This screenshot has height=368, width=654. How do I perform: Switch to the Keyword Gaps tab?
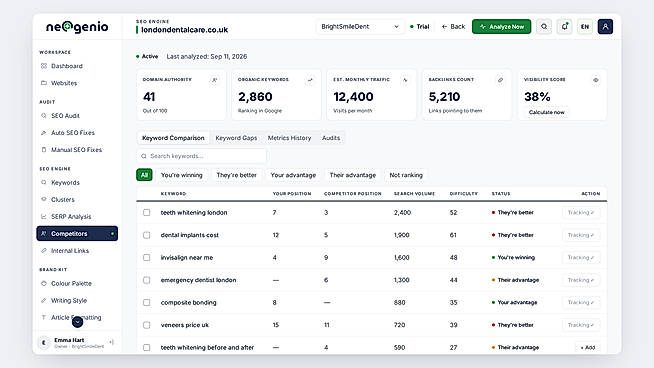[x=236, y=138]
